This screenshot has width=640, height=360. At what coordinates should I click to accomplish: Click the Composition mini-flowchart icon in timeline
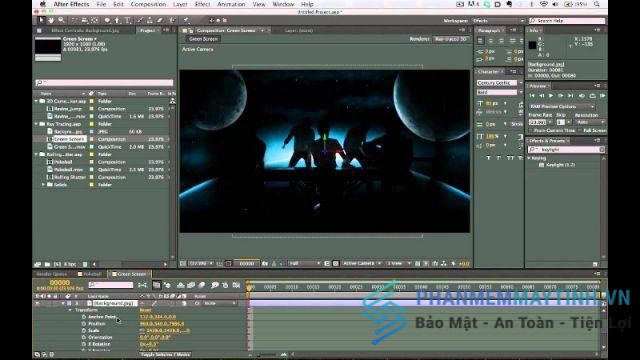[142, 285]
